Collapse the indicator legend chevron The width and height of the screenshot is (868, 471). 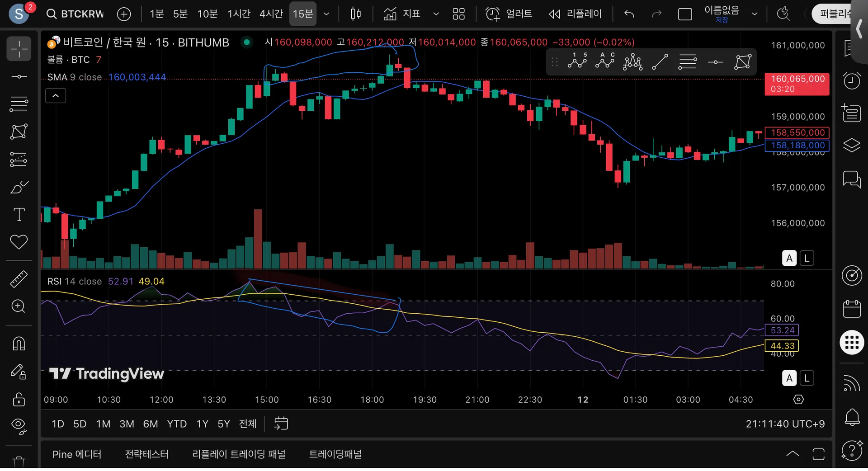tap(56, 96)
